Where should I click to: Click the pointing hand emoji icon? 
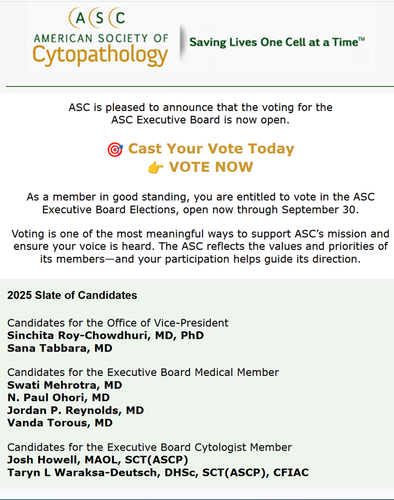click(156, 168)
